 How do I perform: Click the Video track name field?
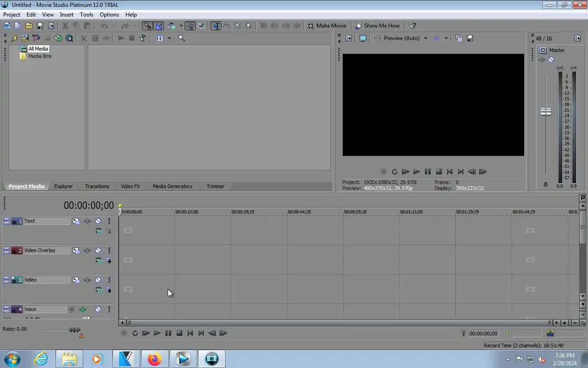point(46,280)
